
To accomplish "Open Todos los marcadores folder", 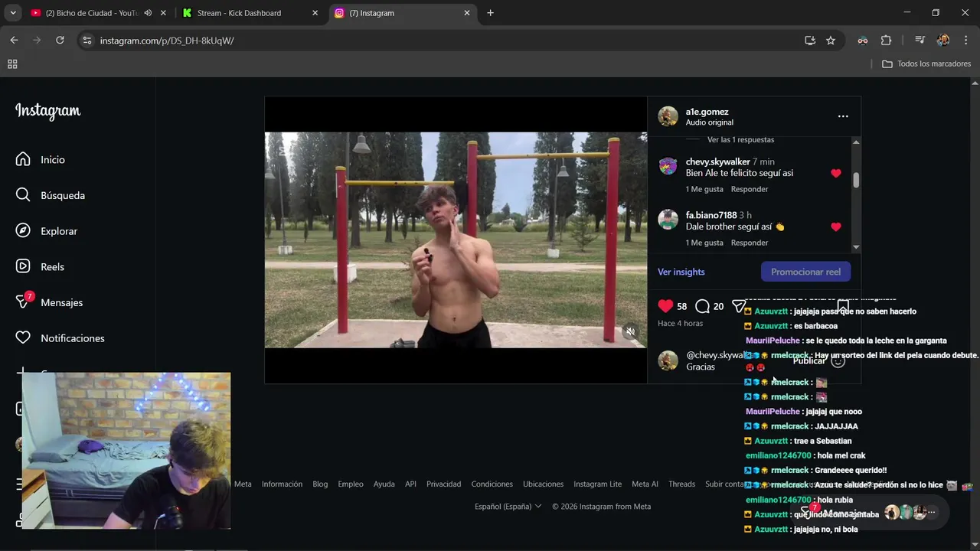I will point(926,64).
